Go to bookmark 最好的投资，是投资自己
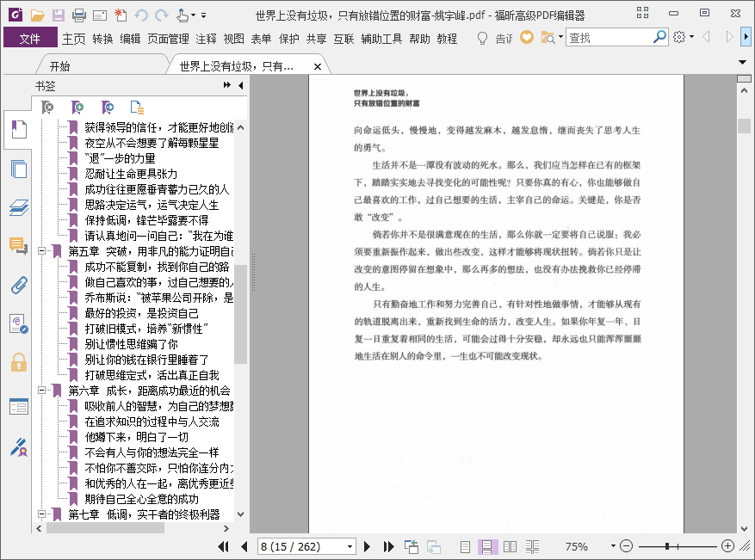755x560 pixels. click(x=141, y=313)
